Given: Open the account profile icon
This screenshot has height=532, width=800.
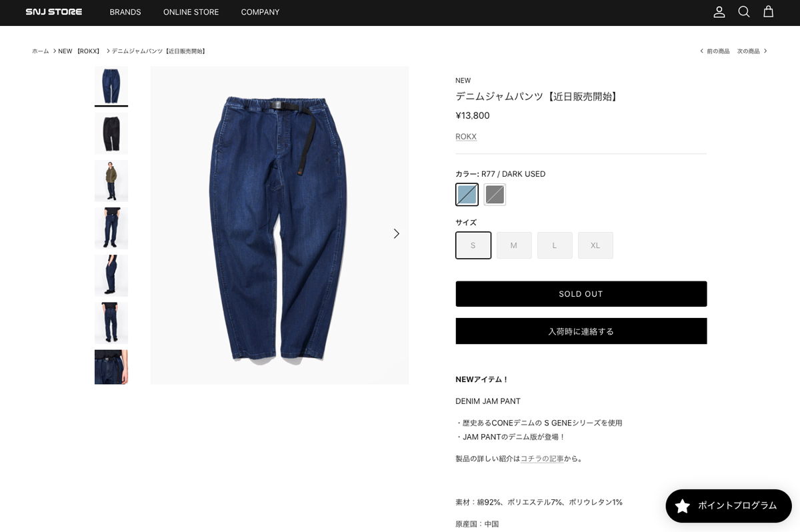Looking at the screenshot, I should [x=719, y=12].
